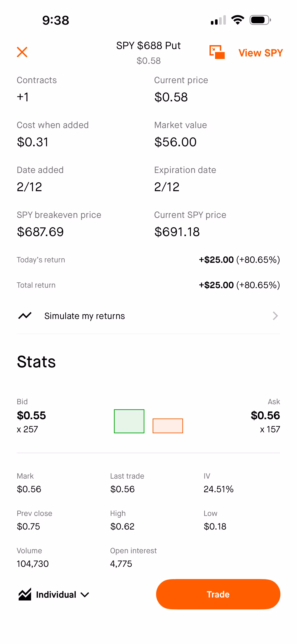Image resolution: width=297 pixels, height=644 pixels.
Task: Tap the SPY $688 Put title
Action: pos(148,46)
